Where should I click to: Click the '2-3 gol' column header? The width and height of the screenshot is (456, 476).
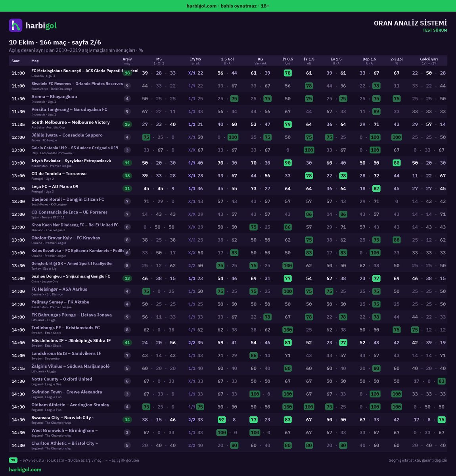pos(397,59)
